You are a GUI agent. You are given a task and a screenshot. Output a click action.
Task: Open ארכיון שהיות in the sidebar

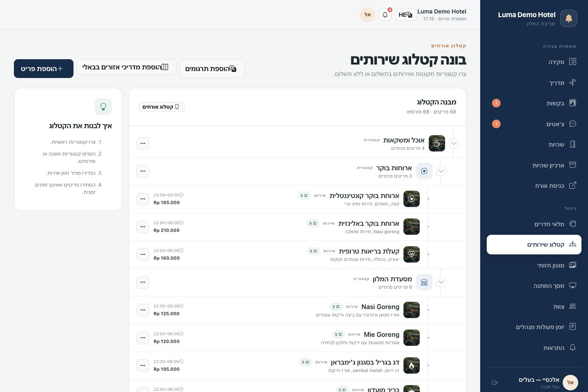[534, 165]
